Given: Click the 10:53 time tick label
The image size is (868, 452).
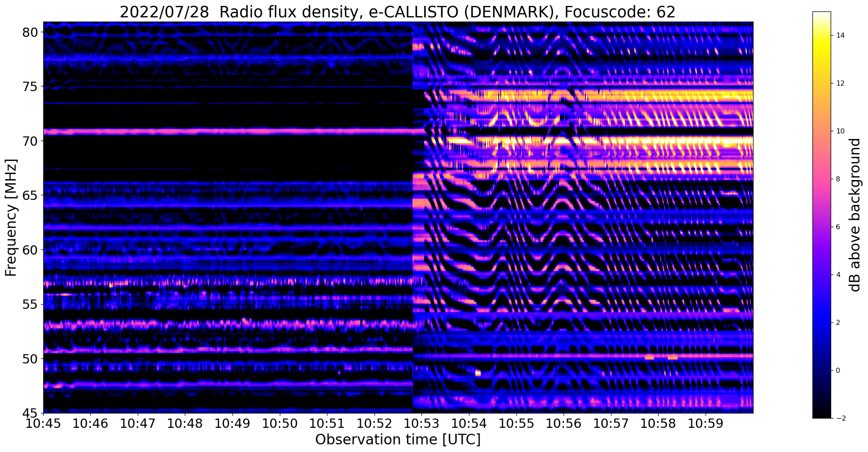Looking at the screenshot, I should 421,423.
